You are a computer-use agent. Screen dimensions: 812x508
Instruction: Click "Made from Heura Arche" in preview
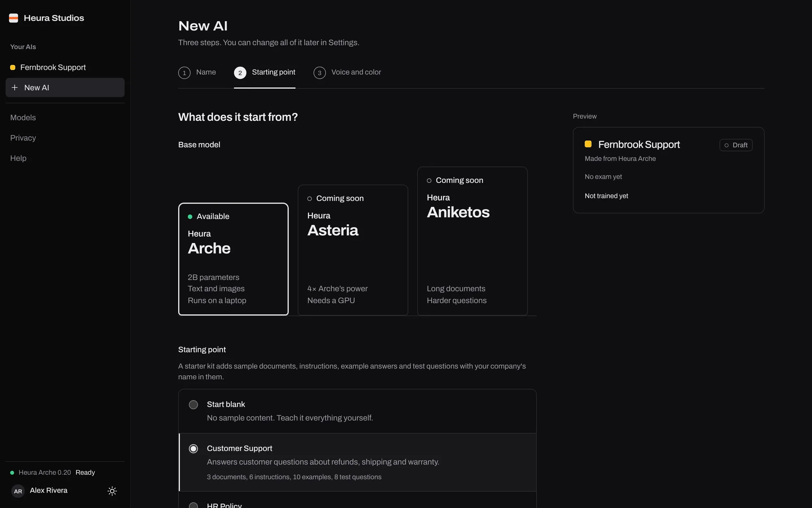click(620, 158)
